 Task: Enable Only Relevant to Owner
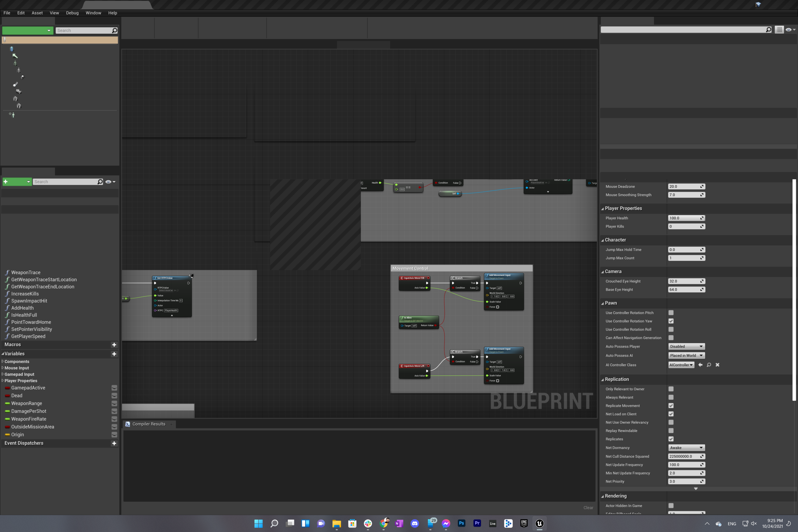[671, 389]
